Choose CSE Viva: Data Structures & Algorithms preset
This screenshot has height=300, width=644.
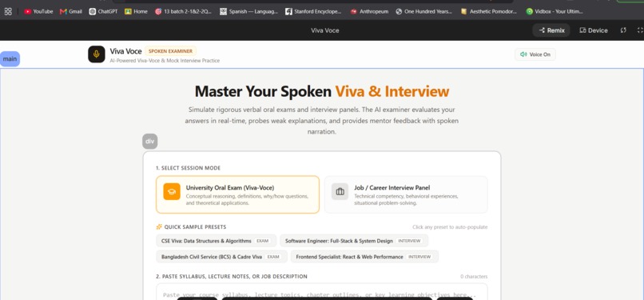point(216,241)
